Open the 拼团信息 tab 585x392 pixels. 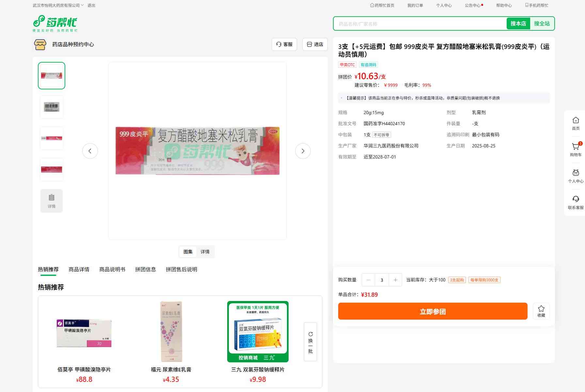click(x=146, y=269)
